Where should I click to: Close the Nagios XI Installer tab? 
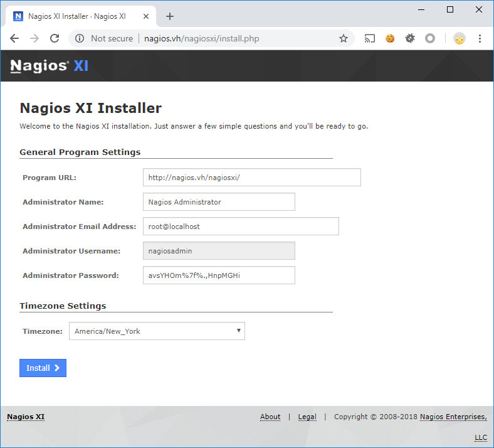tap(146, 16)
